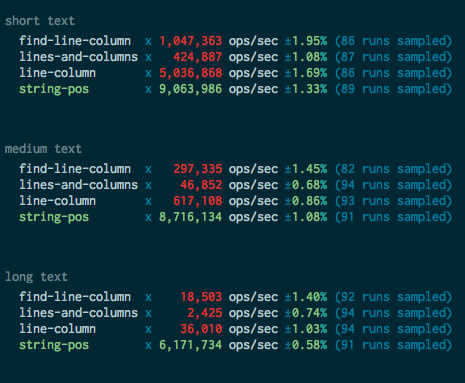Click the ±1.45% margin value
Viewport: 465px width, 383px height.
tap(306, 169)
